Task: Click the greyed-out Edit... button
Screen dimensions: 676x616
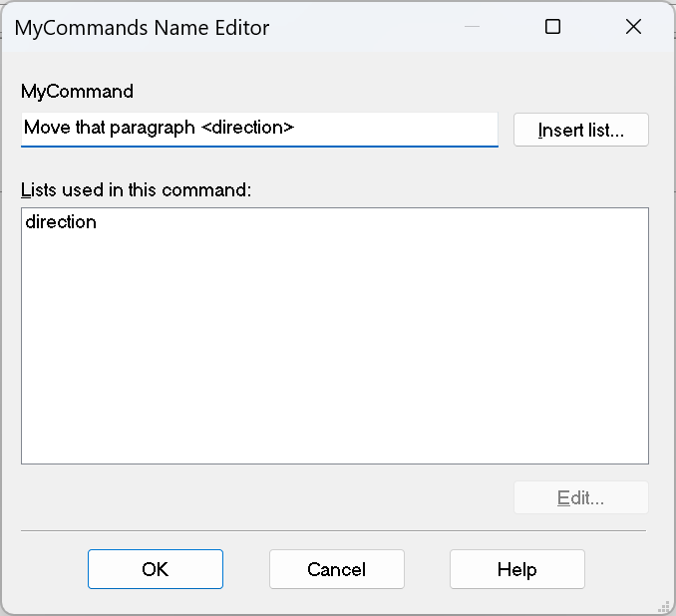Action: (580, 498)
